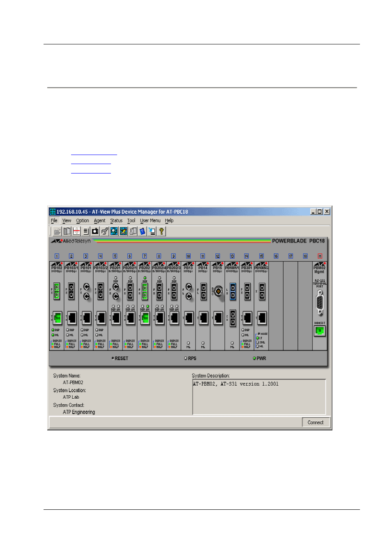The width and height of the screenshot is (392, 555).
Task: Click the title bar application icon
Action: tap(53, 212)
